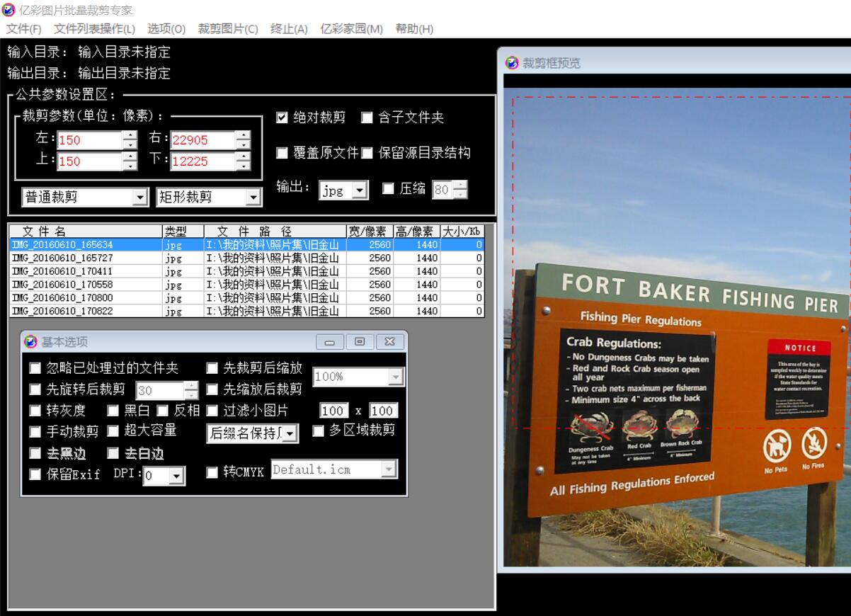Viewport: 851px width, 616px height.
Task: Click the 大小/Kb column header
Action: tap(462, 232)
